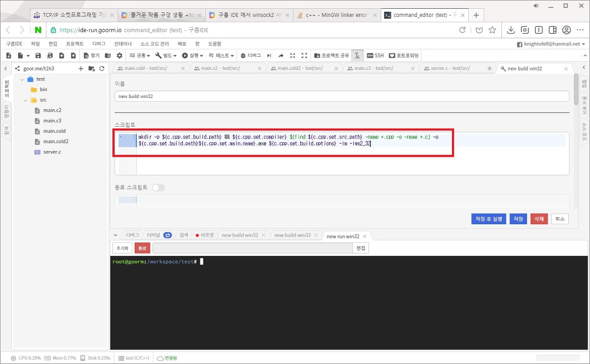The height and width of the screenshot is (364, 590).
Task: Click the add new file plus icon
Action: tap(81, 69)
